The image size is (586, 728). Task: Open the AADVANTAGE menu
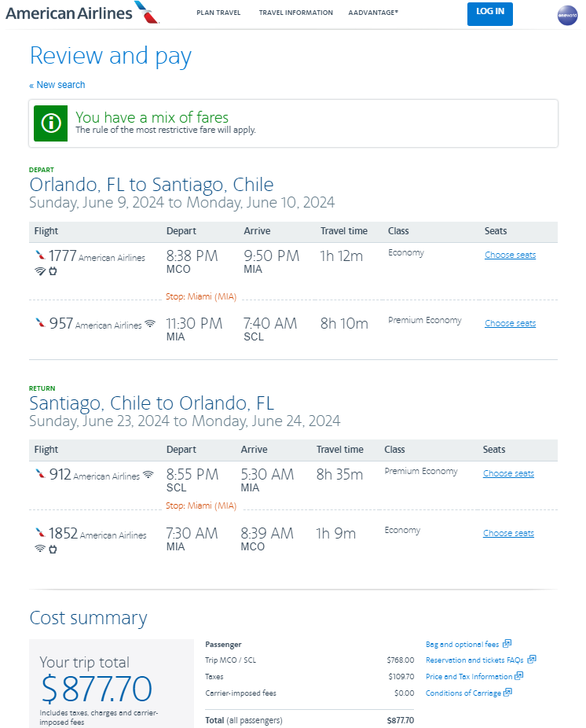373,13
